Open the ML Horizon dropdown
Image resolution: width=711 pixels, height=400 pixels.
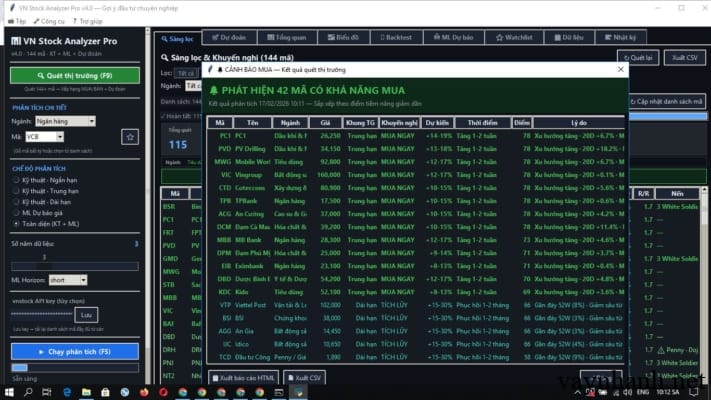click(x=70, y=280)
